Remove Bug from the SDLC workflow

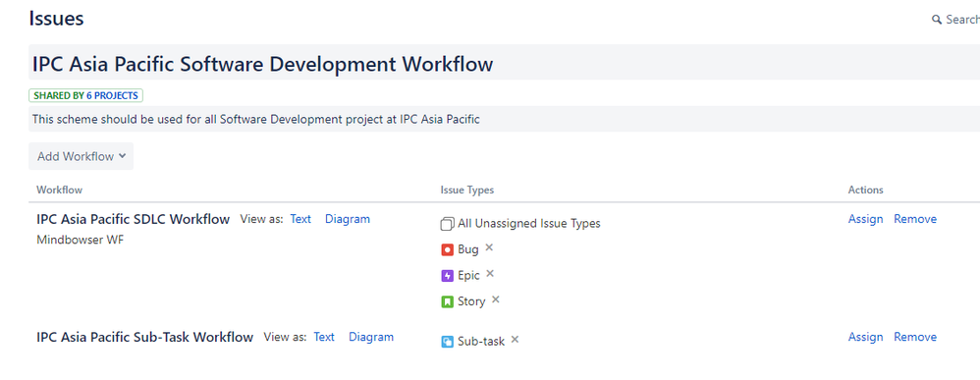[x=489, y=247]
